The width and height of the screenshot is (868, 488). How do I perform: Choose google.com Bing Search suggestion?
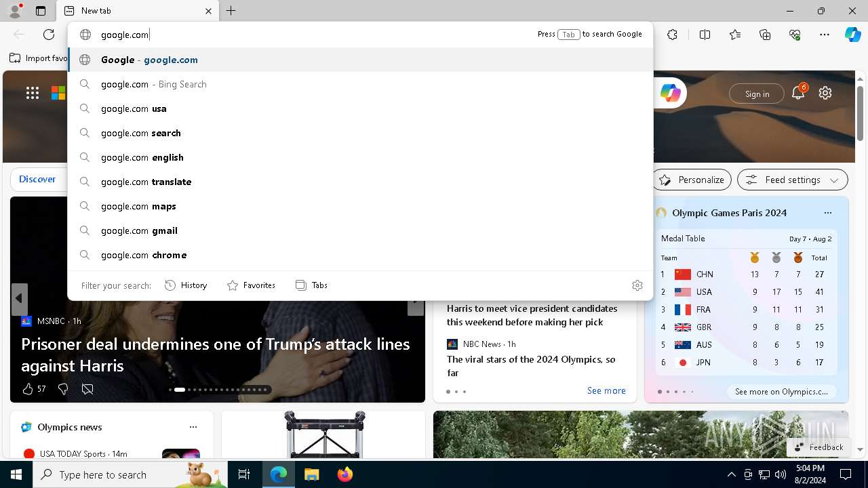[x=360, y=84]
